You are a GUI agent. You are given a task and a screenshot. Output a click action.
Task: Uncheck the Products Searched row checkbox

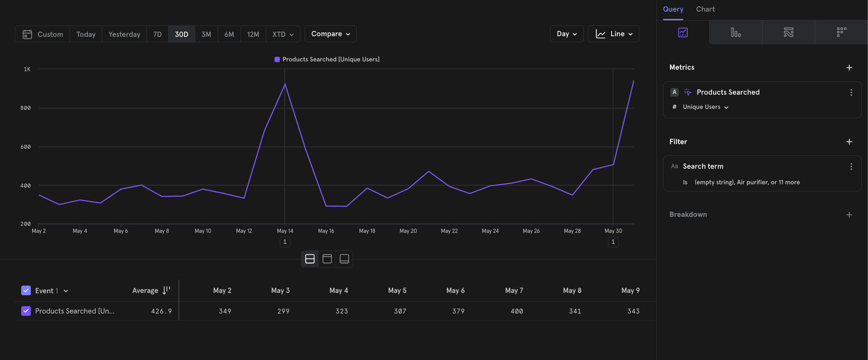[26, 311]
